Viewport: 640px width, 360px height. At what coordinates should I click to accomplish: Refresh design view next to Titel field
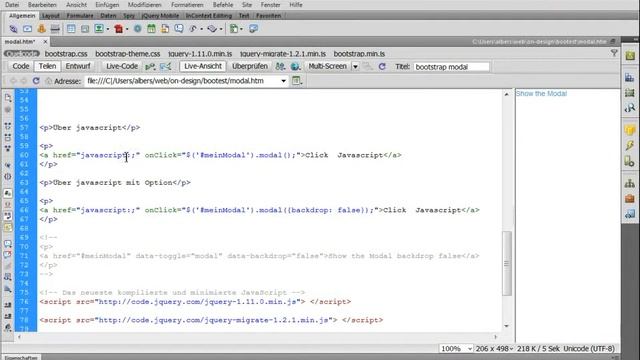(382, 66)
